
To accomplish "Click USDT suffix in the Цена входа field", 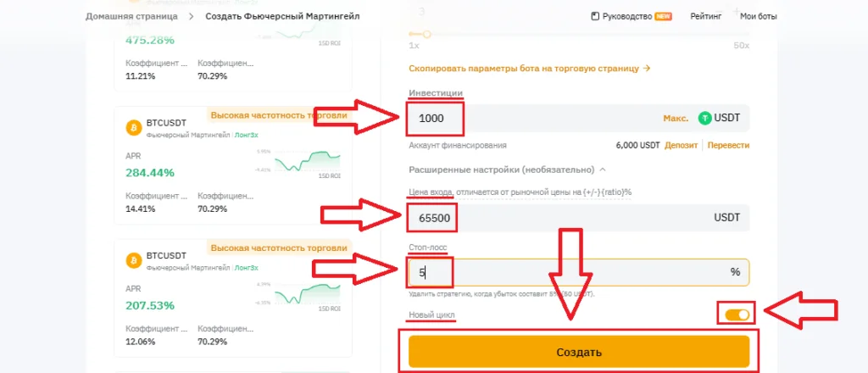I will pos(726,218).
